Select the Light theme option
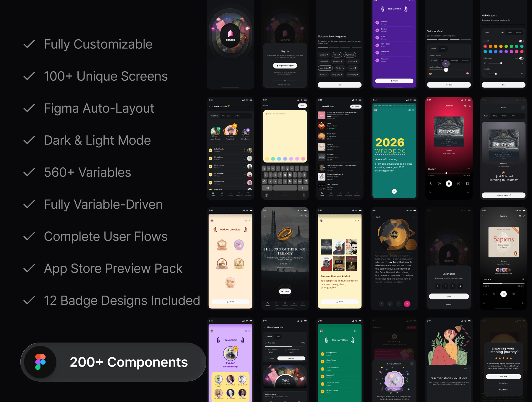Viewport: 532px width, 402px height. coord(510,33)
